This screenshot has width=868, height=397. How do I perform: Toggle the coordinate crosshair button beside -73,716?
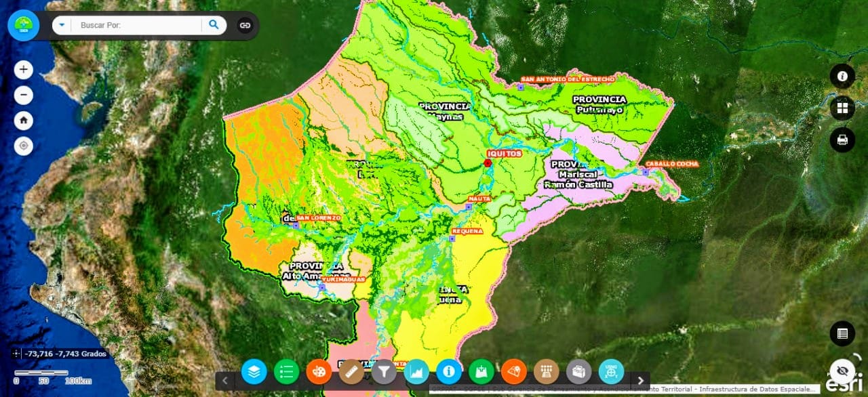16,354
